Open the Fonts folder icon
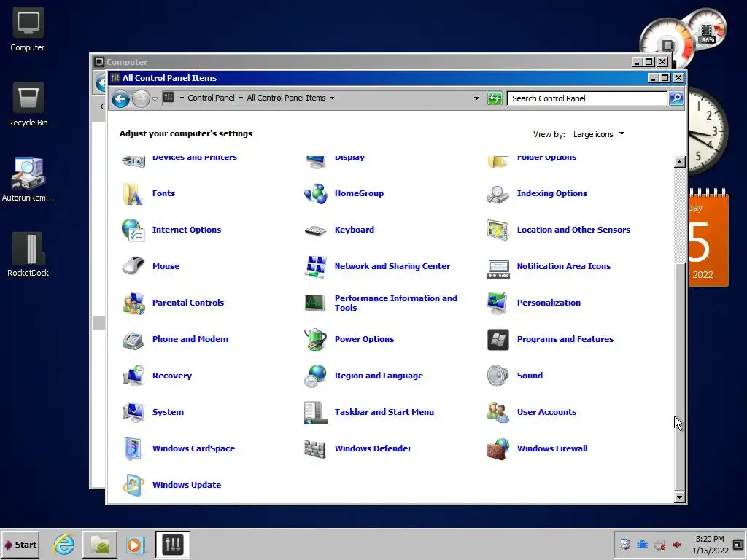This screenshot has height=560, width=747. [x=133, y=193]
